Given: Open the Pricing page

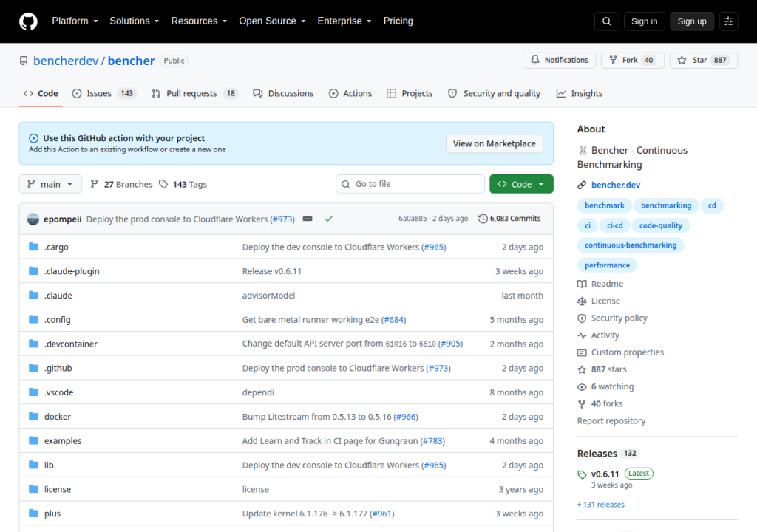Looking at the screenshot, I should point(398,21).
